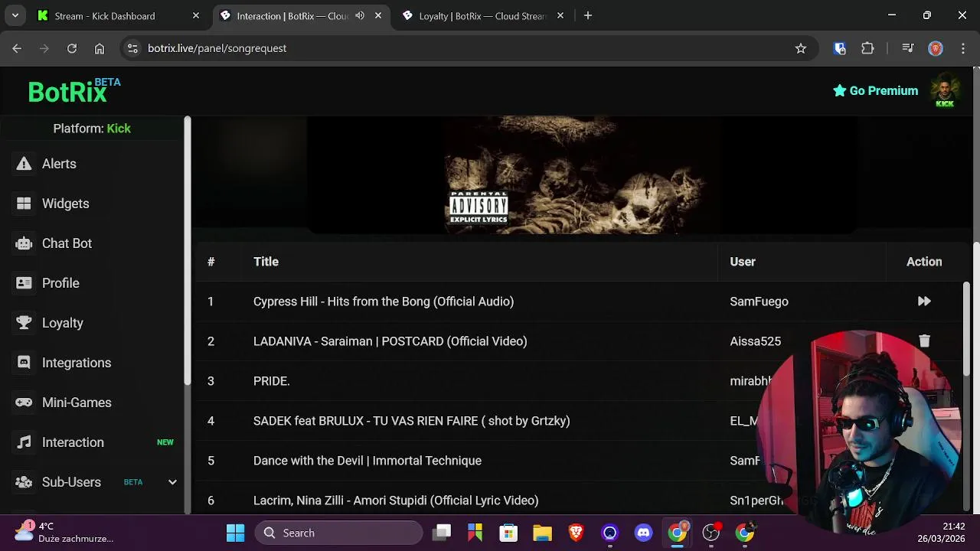Click the taskbar Search box

pyautogui.click(x=338, y=533)
